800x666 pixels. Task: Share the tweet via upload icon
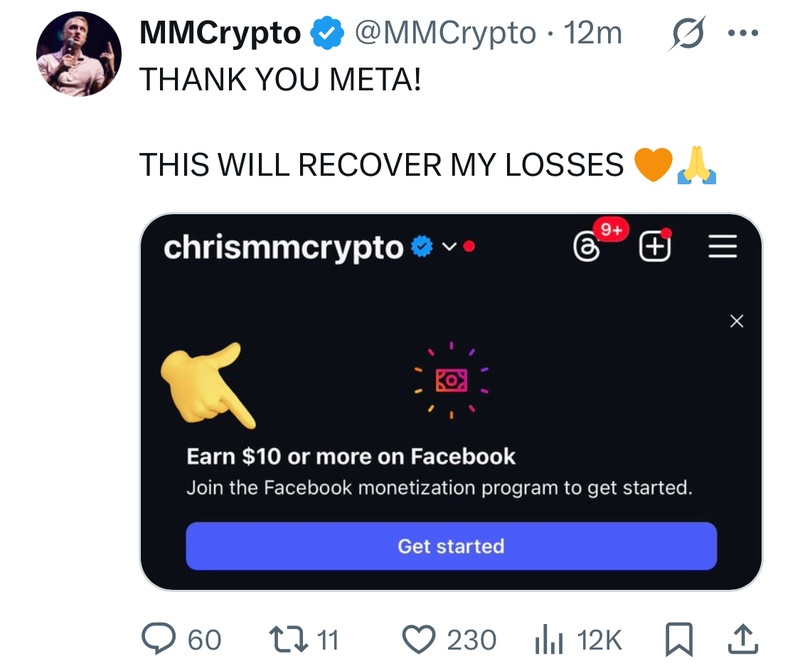(743, 638)
